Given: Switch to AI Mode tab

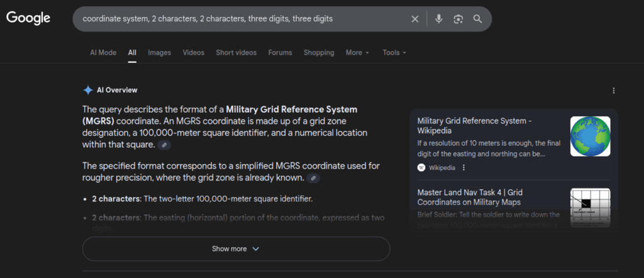Looking at the screenshot, I should [103, 53].
